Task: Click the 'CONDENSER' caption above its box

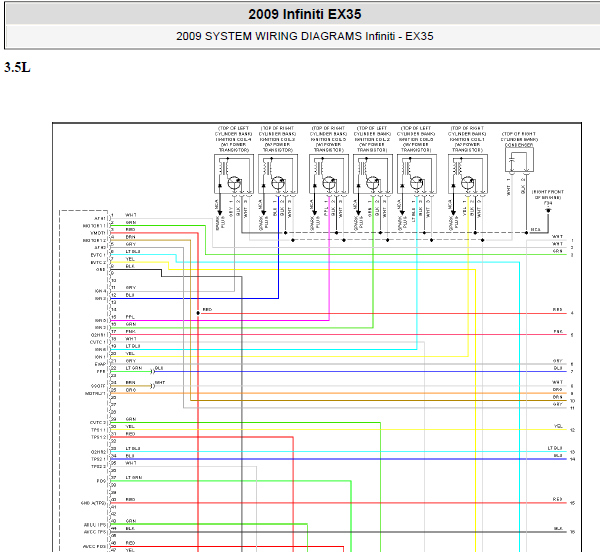Action: pos(519,145)
